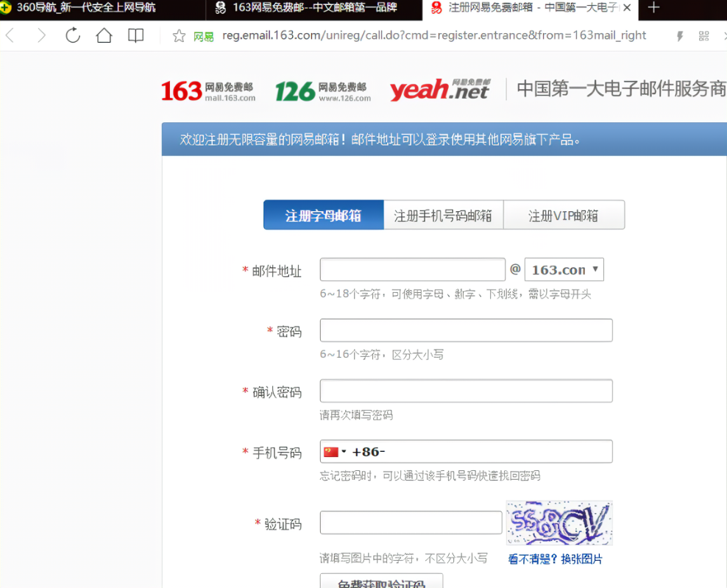The height and width of the screenshot is (588, 727).
Task: Click the 163 网易免费邮 logo
Action: coord(208,91)
